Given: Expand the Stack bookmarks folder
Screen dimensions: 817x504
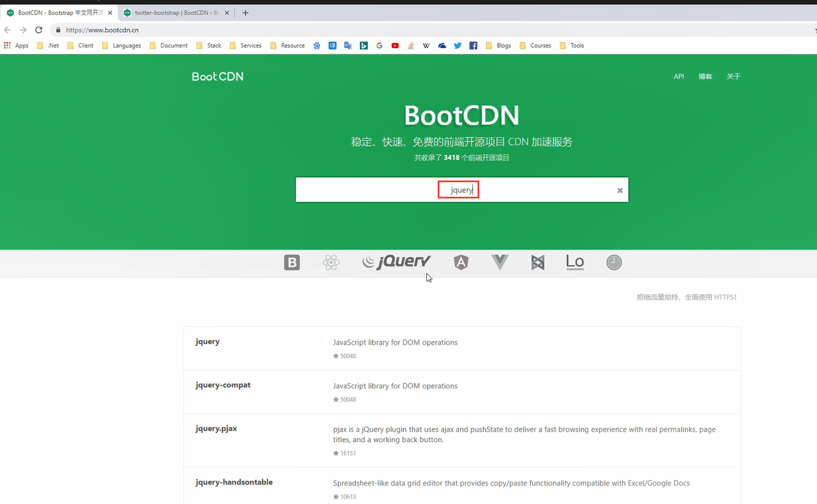Looking at the screenshot, I should 209,45.
